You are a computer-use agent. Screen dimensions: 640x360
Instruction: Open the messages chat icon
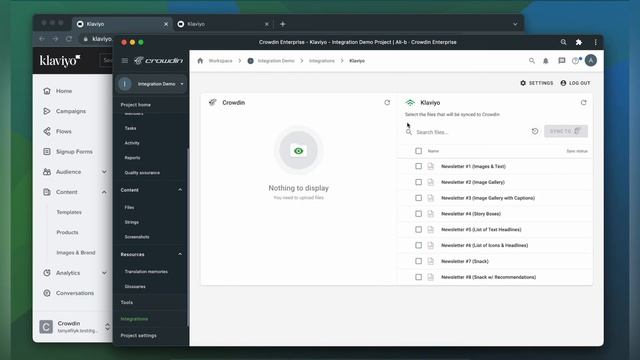point(562,61)
